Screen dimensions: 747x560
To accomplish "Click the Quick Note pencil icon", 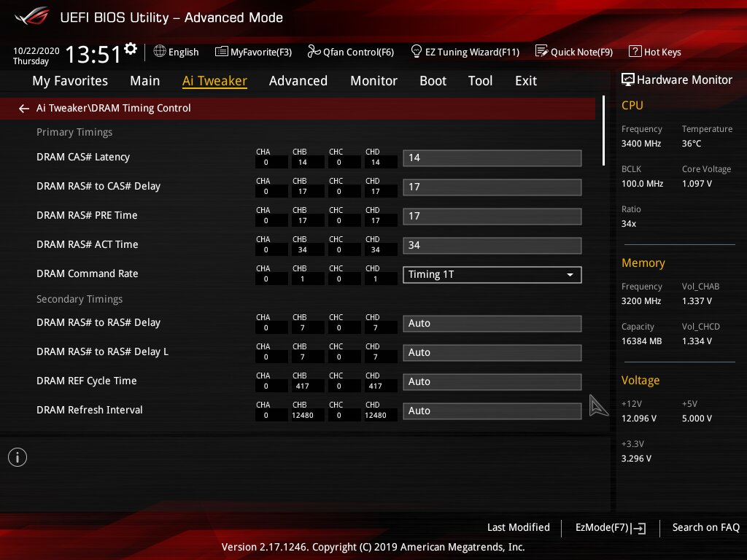I will 541,51.
